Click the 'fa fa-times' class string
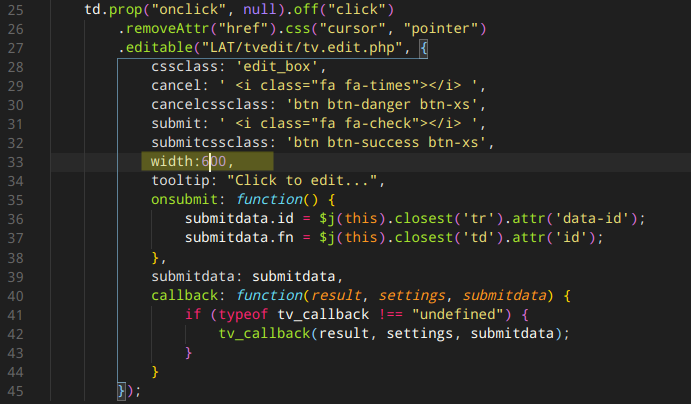 pos(365,85)
